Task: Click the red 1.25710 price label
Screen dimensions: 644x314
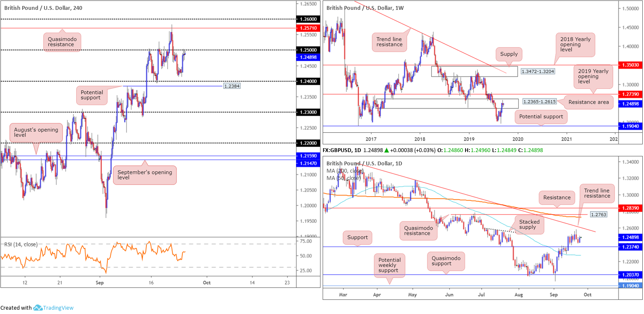Action: click(x=307, y=27)
